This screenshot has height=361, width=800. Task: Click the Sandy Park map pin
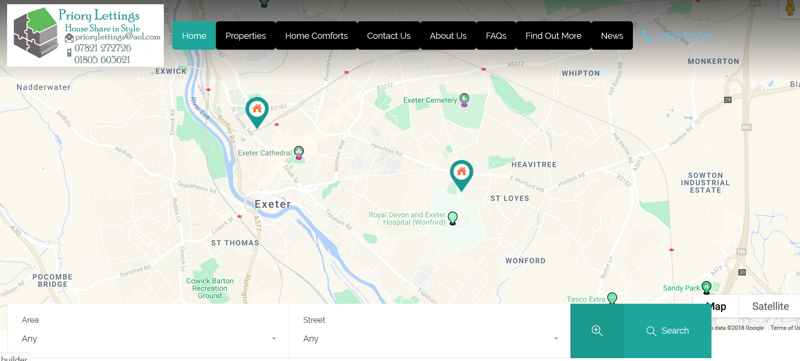pos(706,288)
